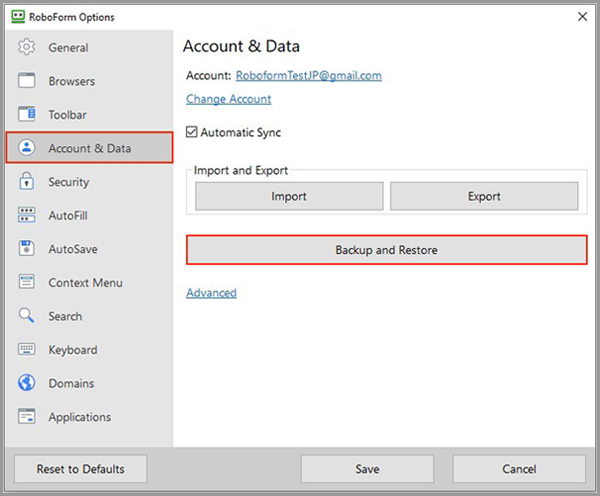Open the AutoSave section
Image resolution: width=600 pixels, height=496 pixels.
pos(89,249)
